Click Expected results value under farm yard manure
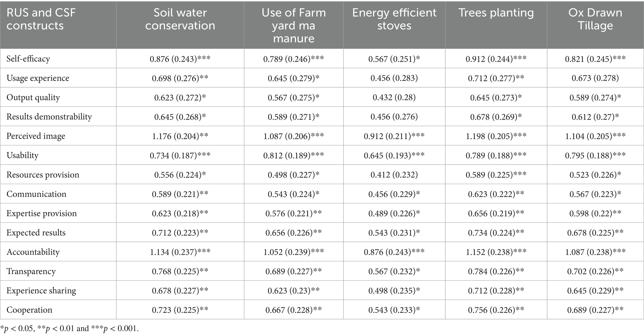This screenshot has height=336, width=644. tap(293, 233)
